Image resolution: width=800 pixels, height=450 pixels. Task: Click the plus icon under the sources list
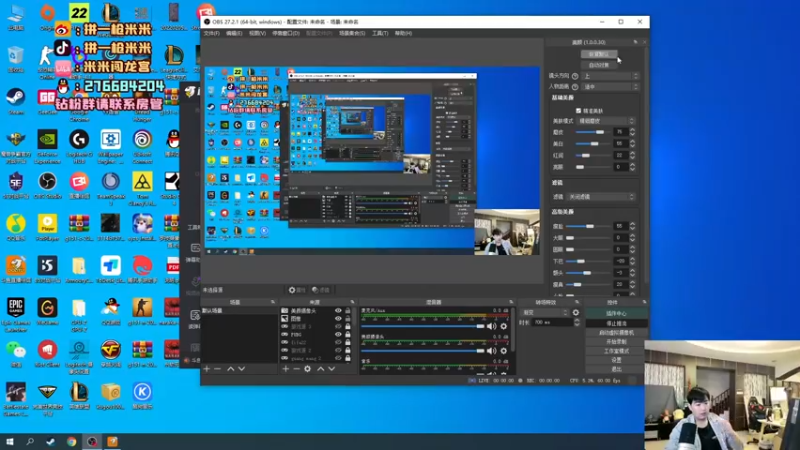point(285,368)
